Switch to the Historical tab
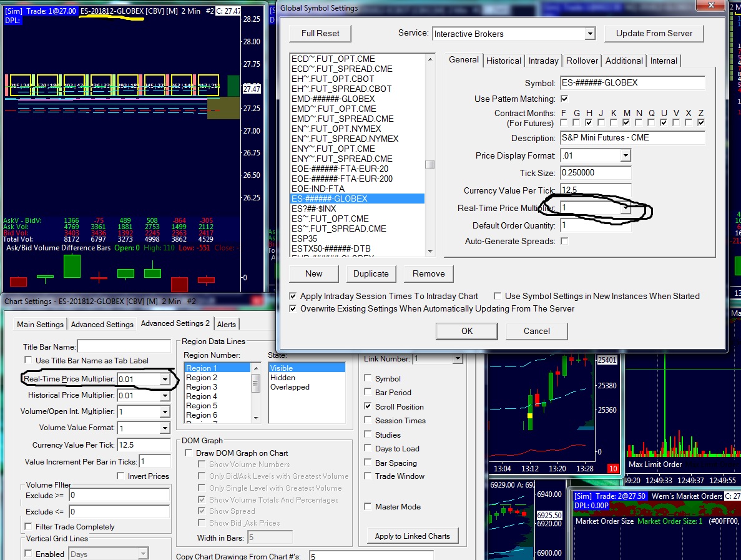 pos(503,61)
